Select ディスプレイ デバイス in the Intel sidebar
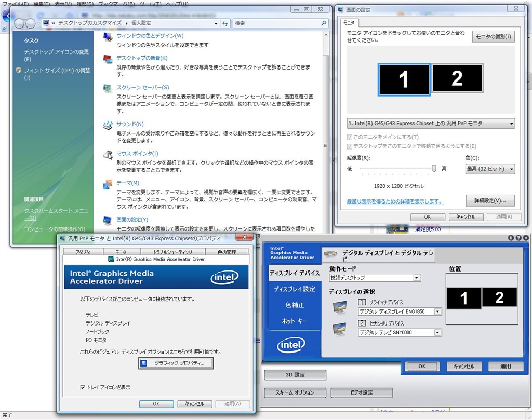 (x=295, y=273)
